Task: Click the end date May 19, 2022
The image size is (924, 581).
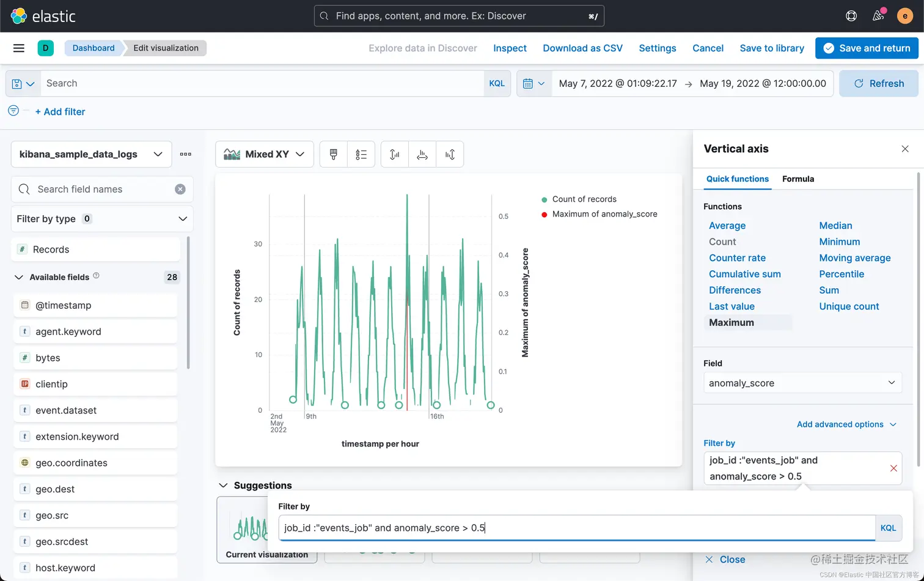Action: click(763, 83)
